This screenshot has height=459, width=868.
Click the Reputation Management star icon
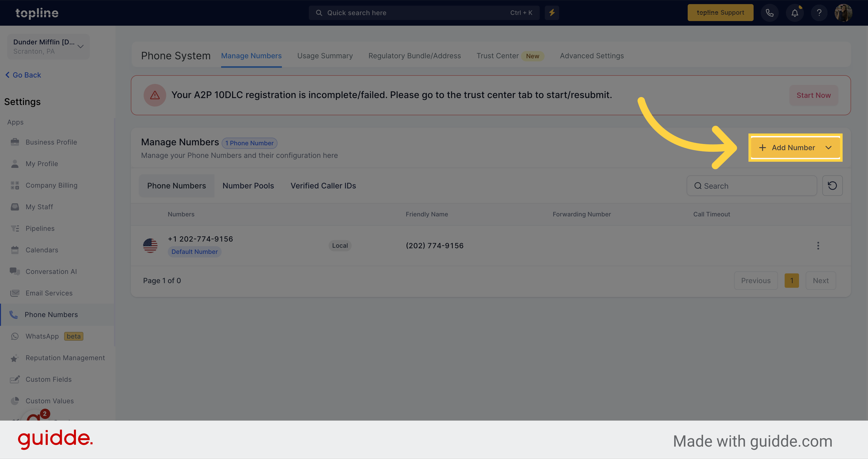point(15,358)
